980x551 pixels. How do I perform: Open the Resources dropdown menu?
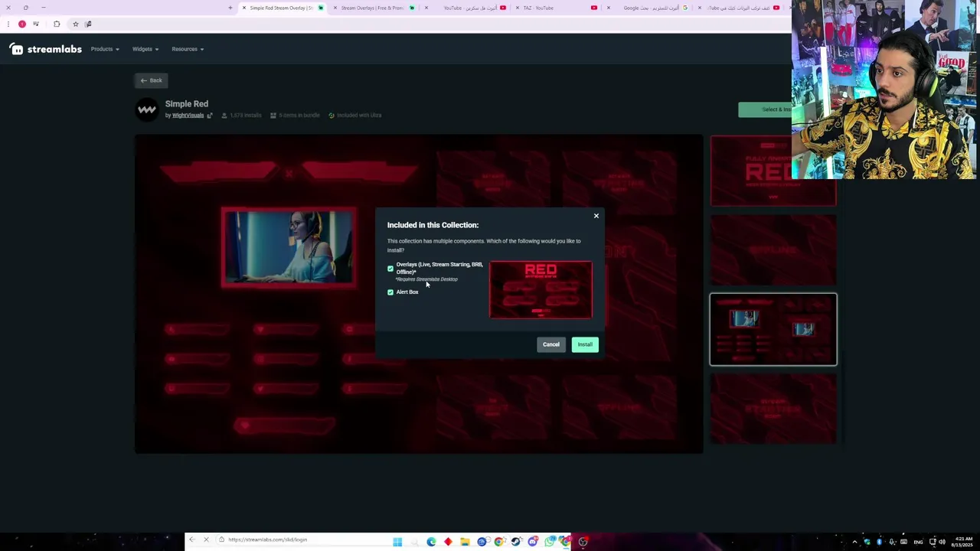188,49
